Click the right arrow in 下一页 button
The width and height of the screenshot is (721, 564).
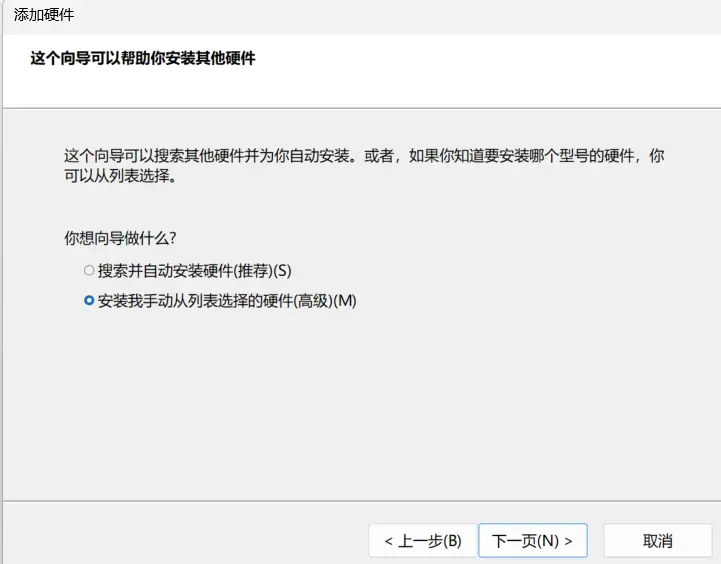coord(568,541)
